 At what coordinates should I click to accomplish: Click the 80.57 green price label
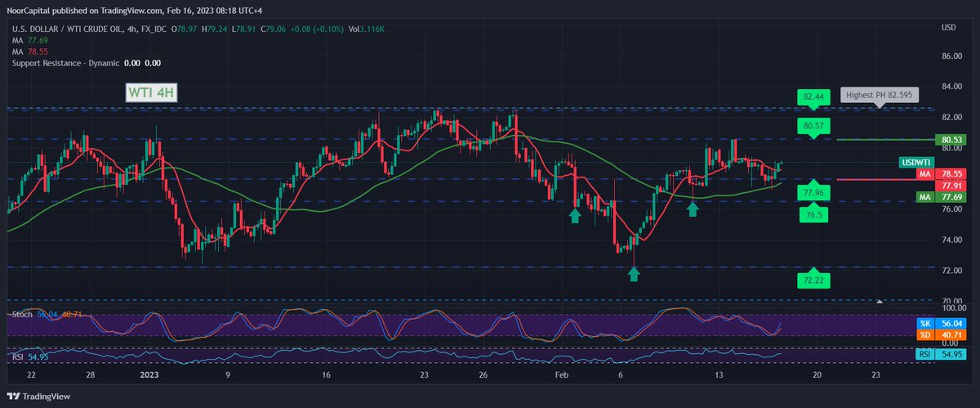pos(813,126)
